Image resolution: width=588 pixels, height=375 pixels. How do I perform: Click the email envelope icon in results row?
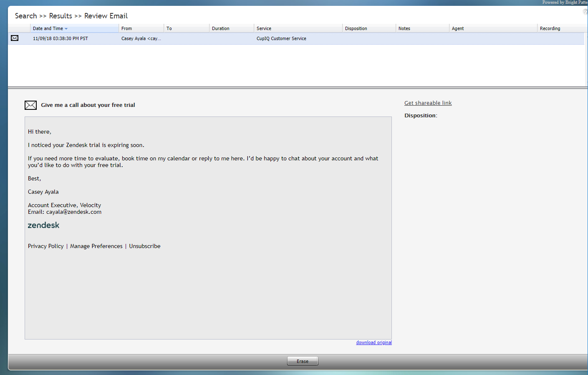(x=15, y=38)
